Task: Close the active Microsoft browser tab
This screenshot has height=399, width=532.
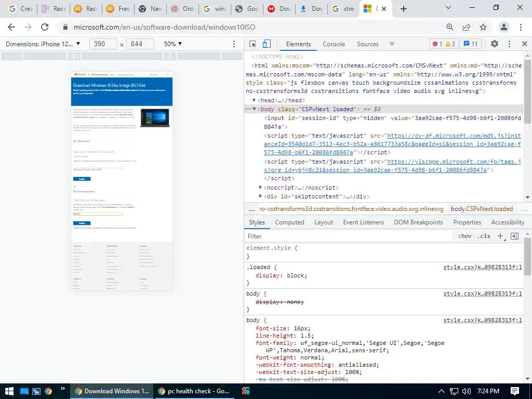Action: (x=384, y=9)
